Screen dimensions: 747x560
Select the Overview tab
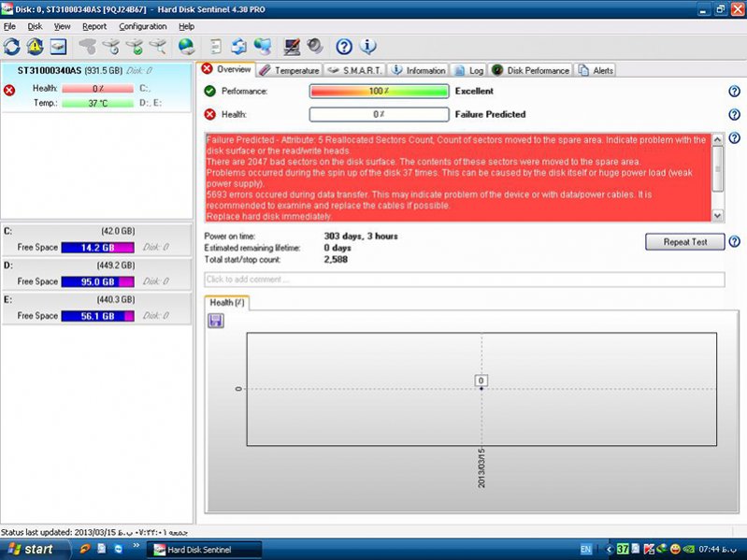tap(226, 69)
